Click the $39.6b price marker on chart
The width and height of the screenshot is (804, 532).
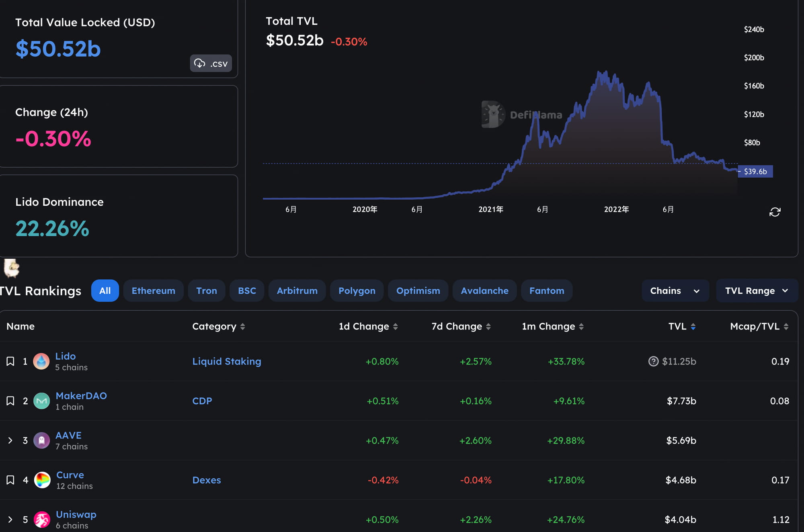[x=755, y=172]
